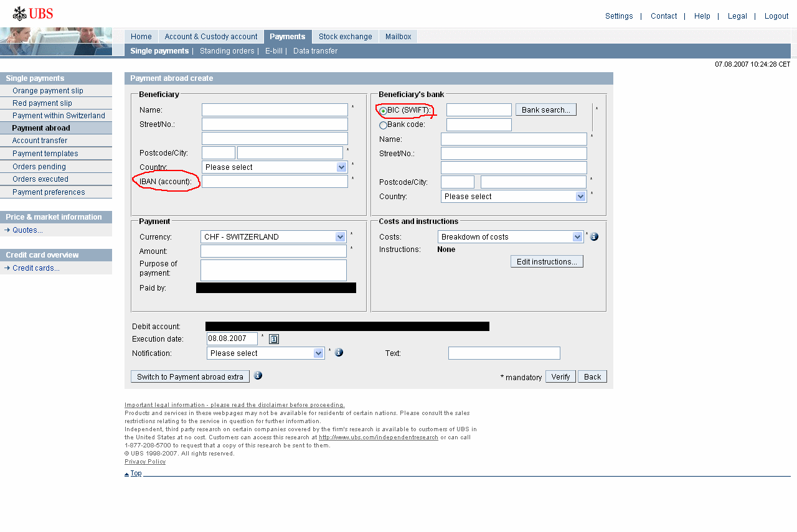
Task: Open E-bill submenu
Action: click(274, 51)
